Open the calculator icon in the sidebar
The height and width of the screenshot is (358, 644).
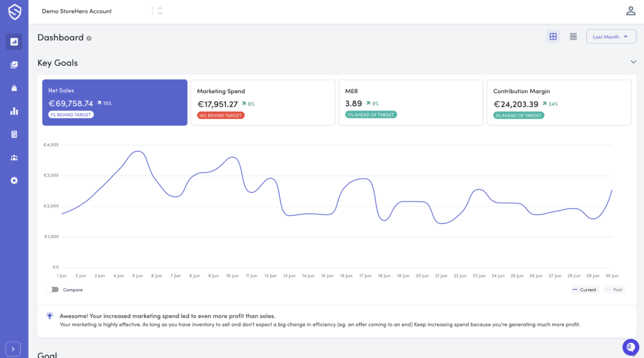coord(14,134)
